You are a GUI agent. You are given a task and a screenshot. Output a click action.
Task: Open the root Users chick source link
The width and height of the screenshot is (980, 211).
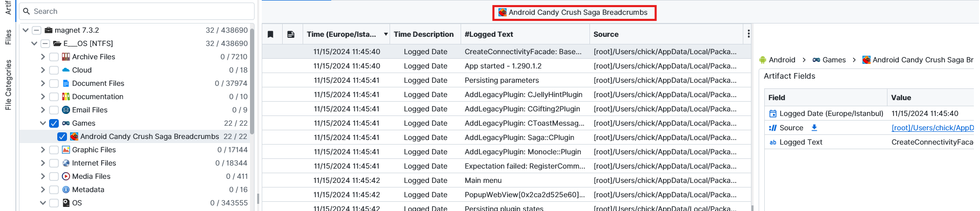pos(932,128)
